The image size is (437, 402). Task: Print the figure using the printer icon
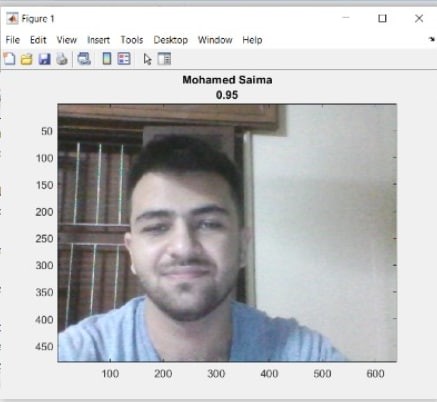tap(62, 59)
